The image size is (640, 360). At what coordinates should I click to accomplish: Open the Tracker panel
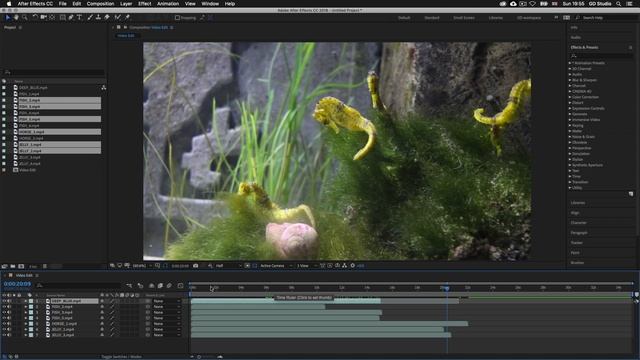point(576,242)
